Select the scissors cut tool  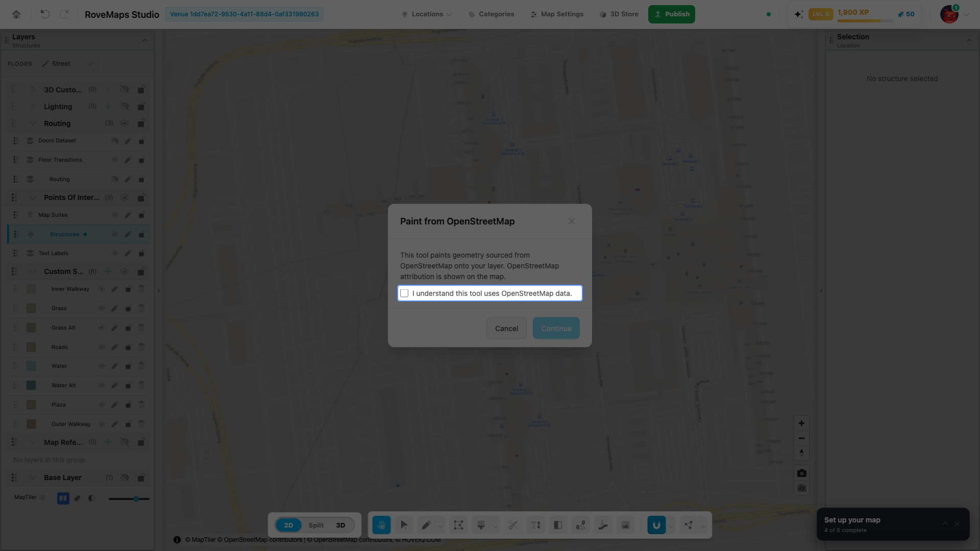(x=513, y=525)
